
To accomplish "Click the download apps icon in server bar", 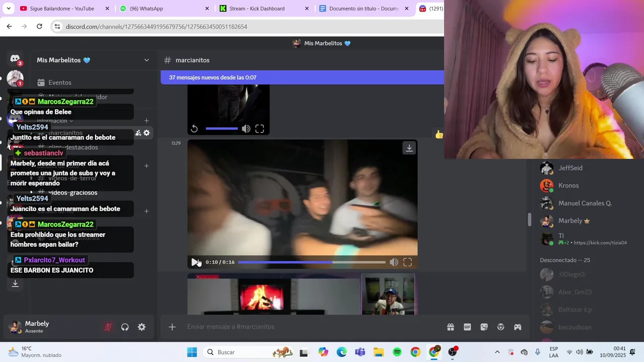I will (x=15, y=284).
